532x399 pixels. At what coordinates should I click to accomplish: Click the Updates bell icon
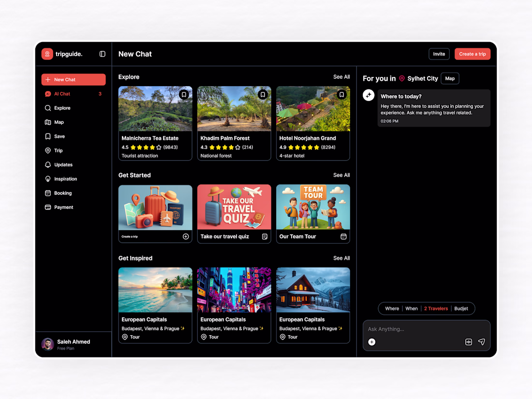point(48,164)
